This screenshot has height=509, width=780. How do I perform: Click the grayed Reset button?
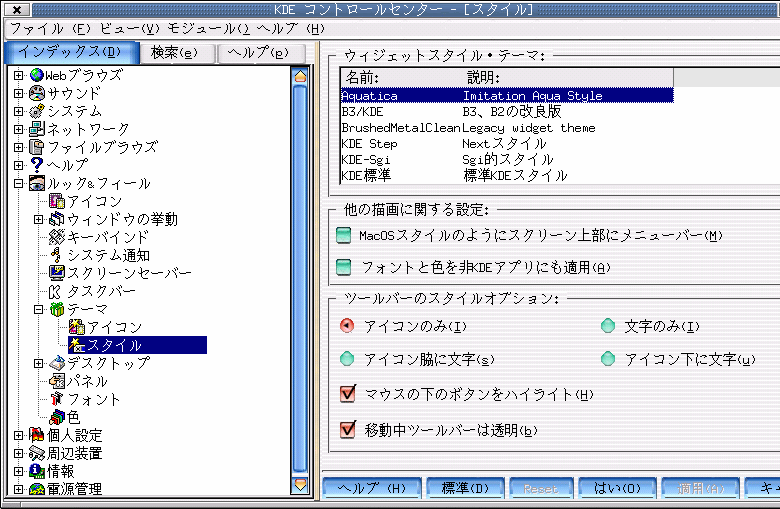point(541,488)
